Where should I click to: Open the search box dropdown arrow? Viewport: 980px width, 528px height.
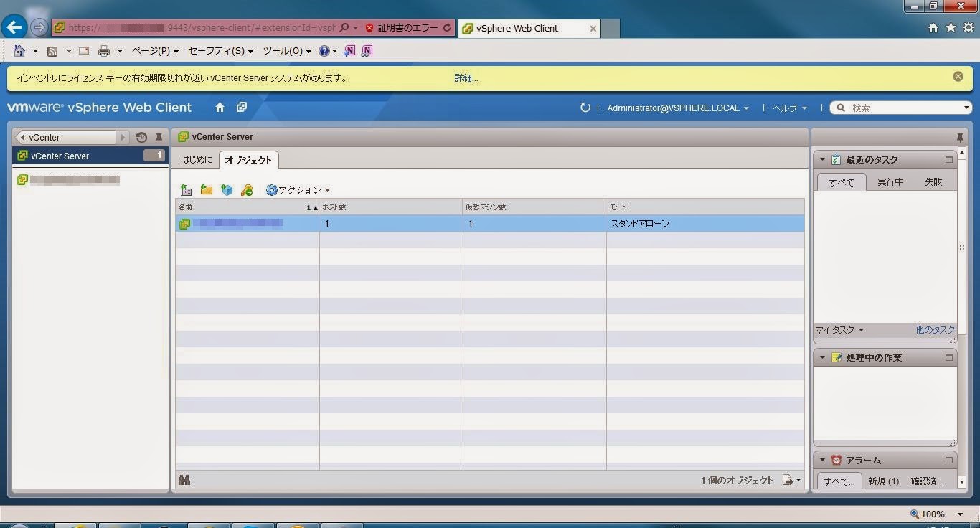click(966, 108)
